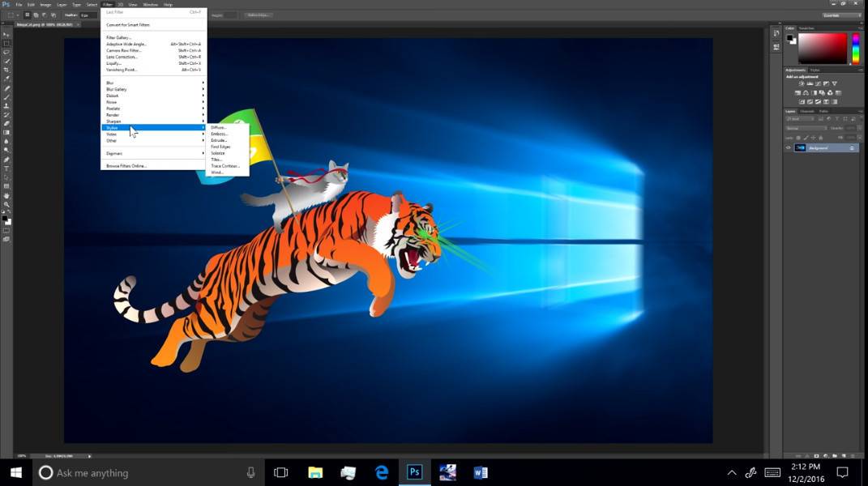Select the Eyedropper tool

coord(6,79)
